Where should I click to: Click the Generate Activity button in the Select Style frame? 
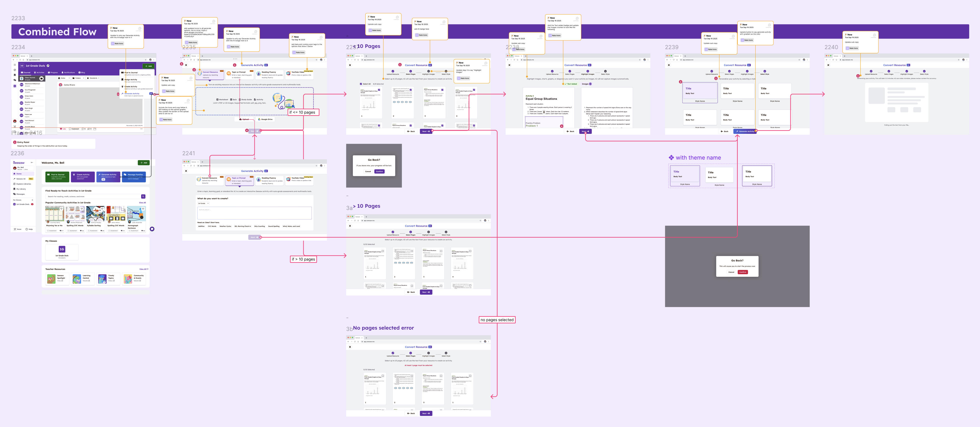[x=745, y=131]
